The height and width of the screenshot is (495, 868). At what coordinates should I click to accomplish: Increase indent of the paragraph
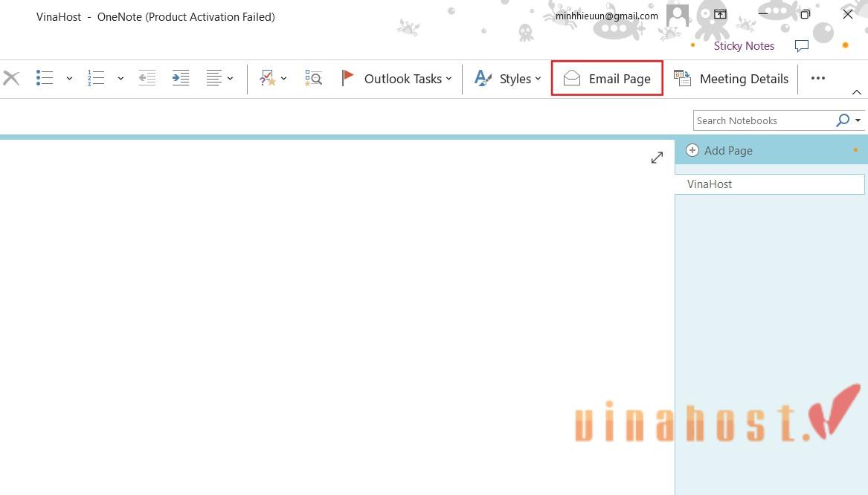(181, 78)
